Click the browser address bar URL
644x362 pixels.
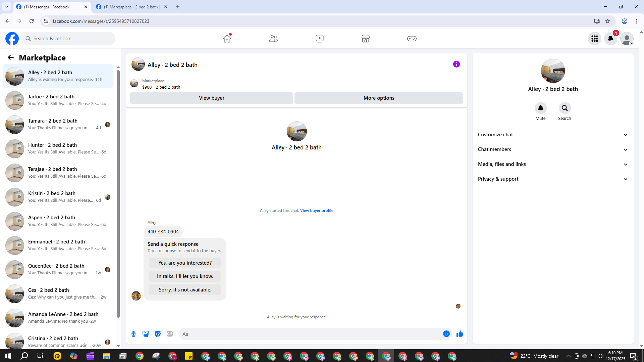tap(101, 21)
